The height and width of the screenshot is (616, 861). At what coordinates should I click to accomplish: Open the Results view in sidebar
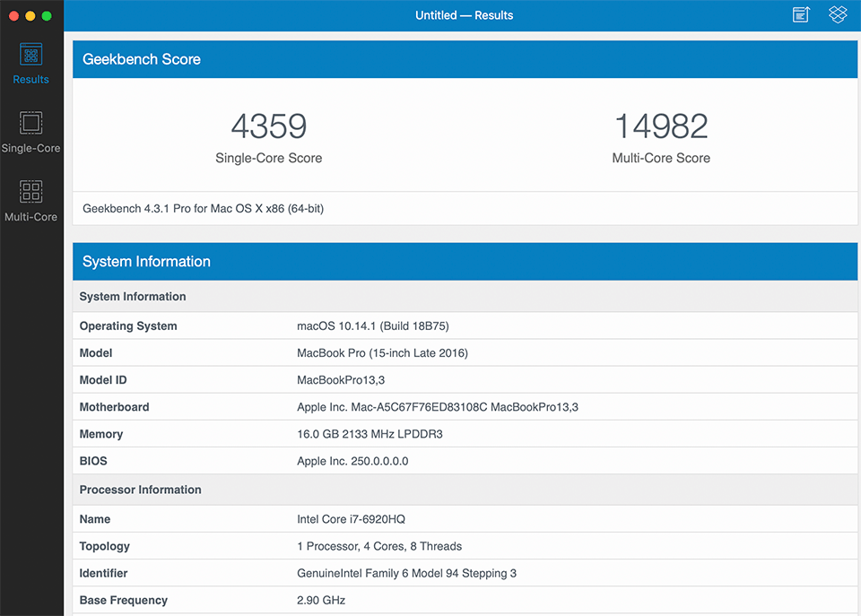[x=30, y=64]
